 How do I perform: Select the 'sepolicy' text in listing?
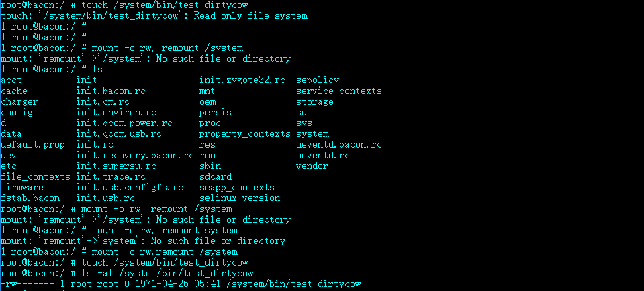pos(318,80)
